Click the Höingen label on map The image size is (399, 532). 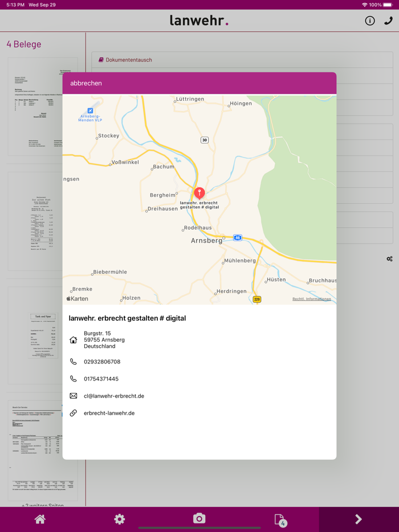pos(241,104)
